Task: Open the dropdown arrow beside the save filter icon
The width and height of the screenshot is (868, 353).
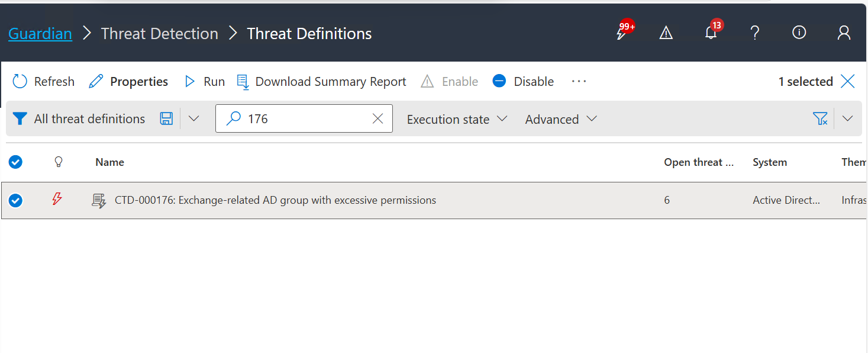Action: [193, 119]
